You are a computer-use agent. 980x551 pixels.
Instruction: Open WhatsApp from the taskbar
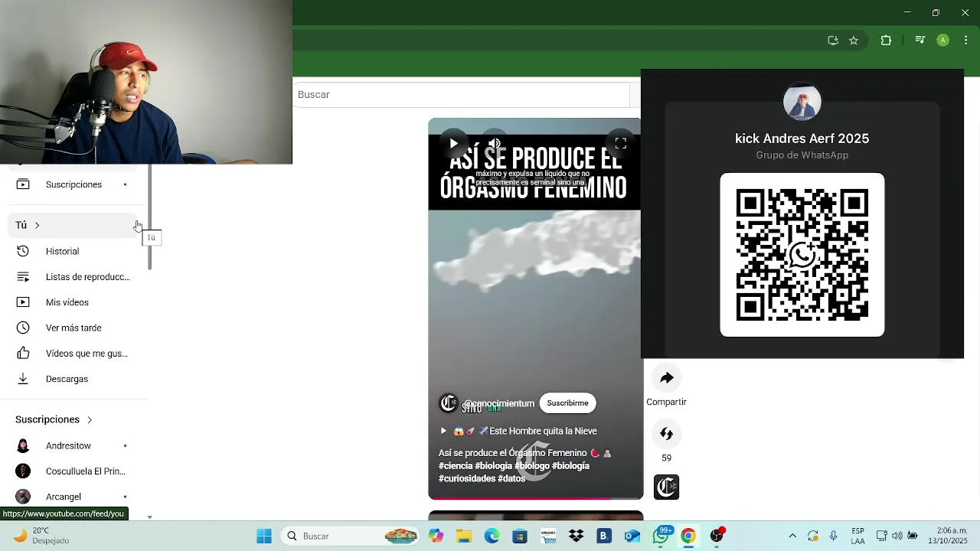661,536
